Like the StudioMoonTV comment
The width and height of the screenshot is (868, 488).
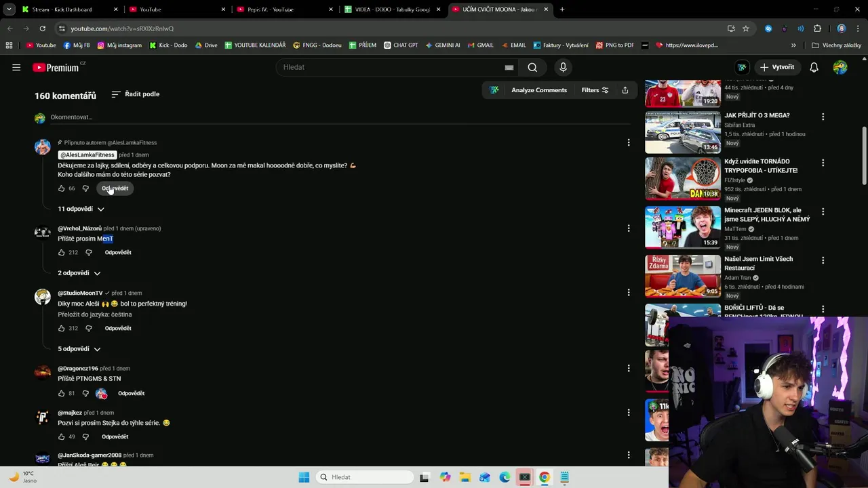point(62,328)
